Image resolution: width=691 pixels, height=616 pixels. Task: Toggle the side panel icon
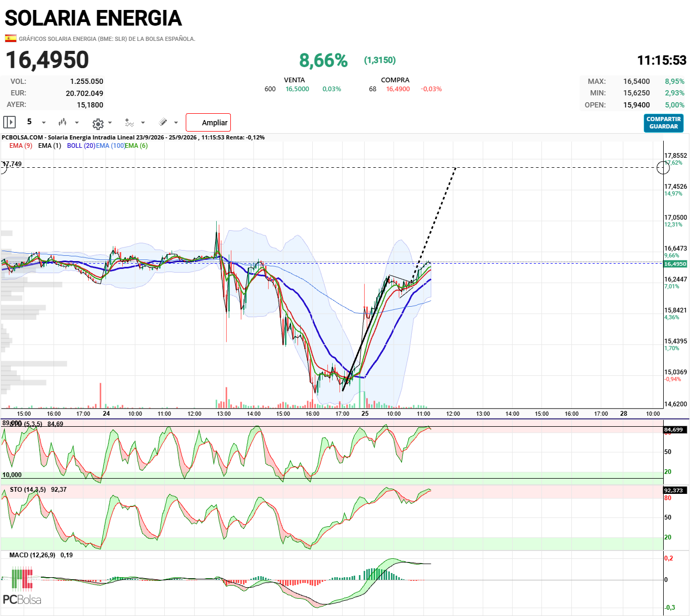pos(9,122)
